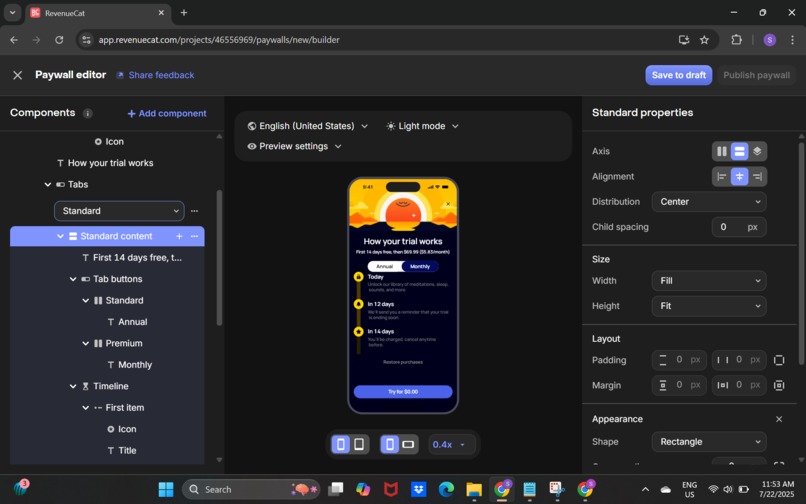The height and width of the screenshot is (504, 806).
Task: Set Axis to horizontal
Action: 722,151
